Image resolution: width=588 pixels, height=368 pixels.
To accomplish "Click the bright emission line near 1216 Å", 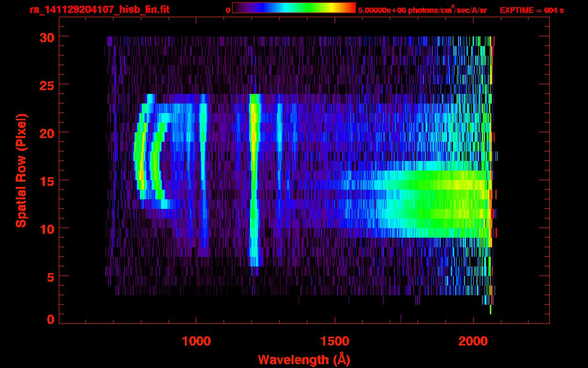I will pyautogui.click(x=254, y=180).
